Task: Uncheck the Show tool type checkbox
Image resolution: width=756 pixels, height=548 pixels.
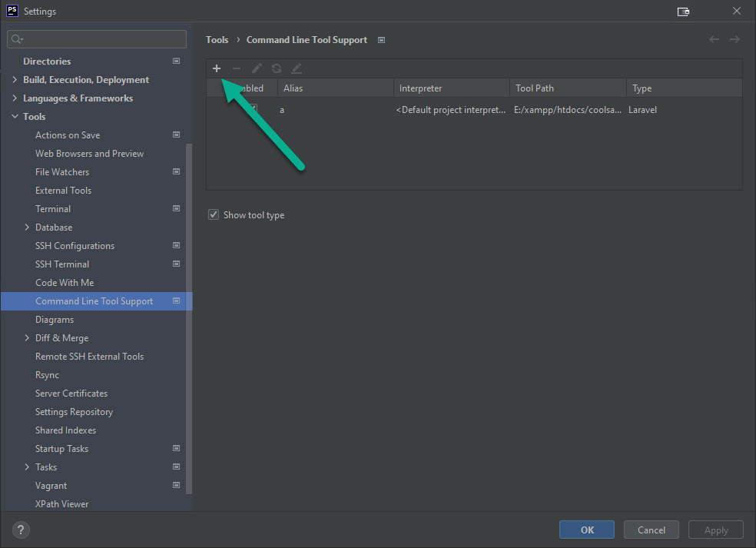Action: coord(213,214)
